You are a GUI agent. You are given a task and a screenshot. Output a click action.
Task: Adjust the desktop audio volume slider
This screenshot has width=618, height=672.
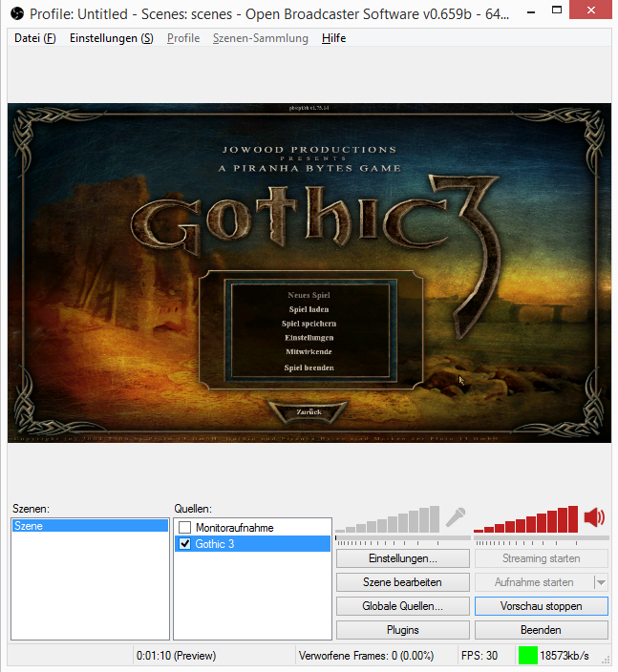click(x=542, y=539)
